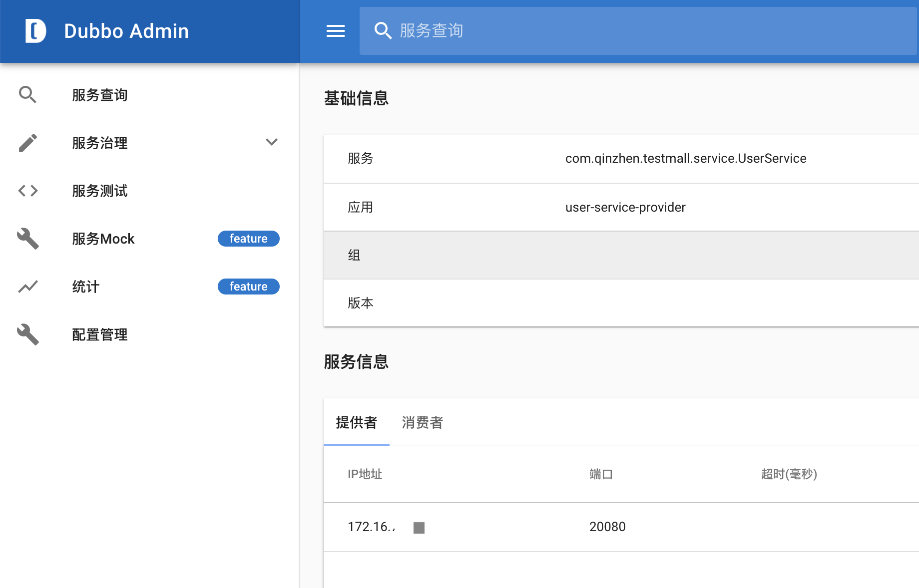
Task: Click the 应用 label in 基础信息
Action: 361,207
